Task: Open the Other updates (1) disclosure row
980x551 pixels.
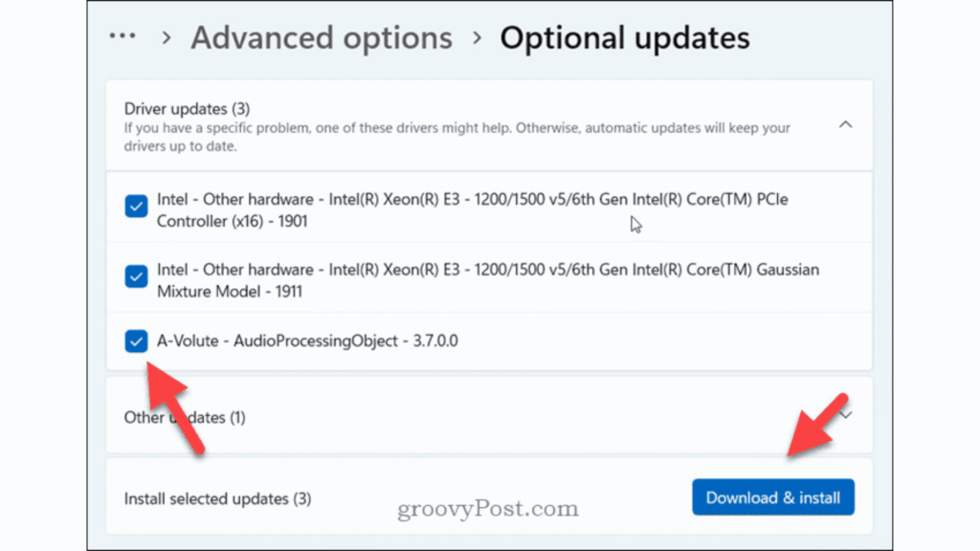Action: coord(479,417)
